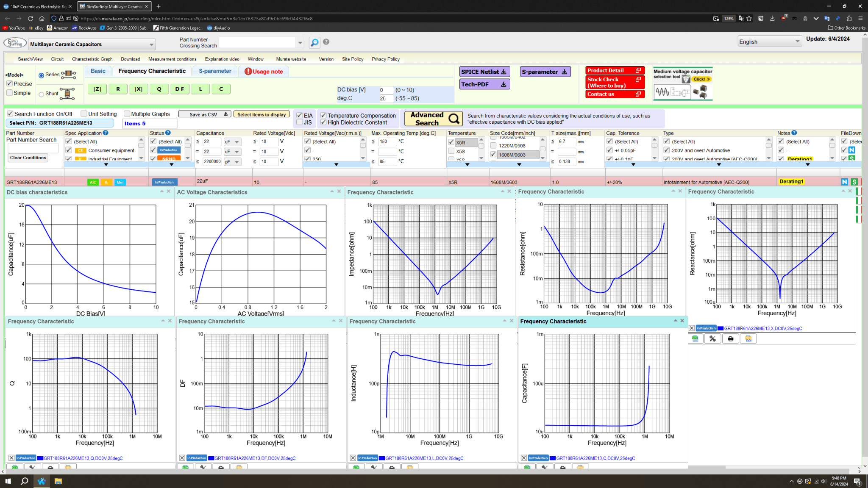868x488 pixels.
Task: Download CSV for the reactance X graph
Action: (695, 339)
